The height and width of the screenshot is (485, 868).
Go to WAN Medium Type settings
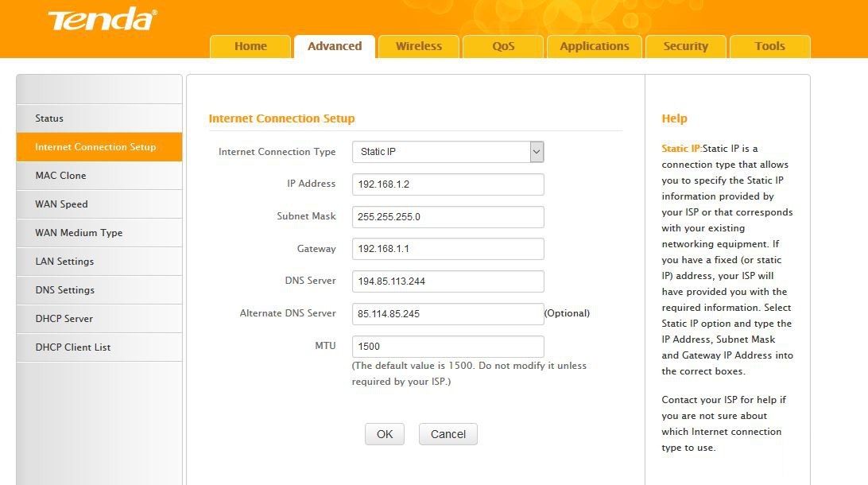[79, 233]
